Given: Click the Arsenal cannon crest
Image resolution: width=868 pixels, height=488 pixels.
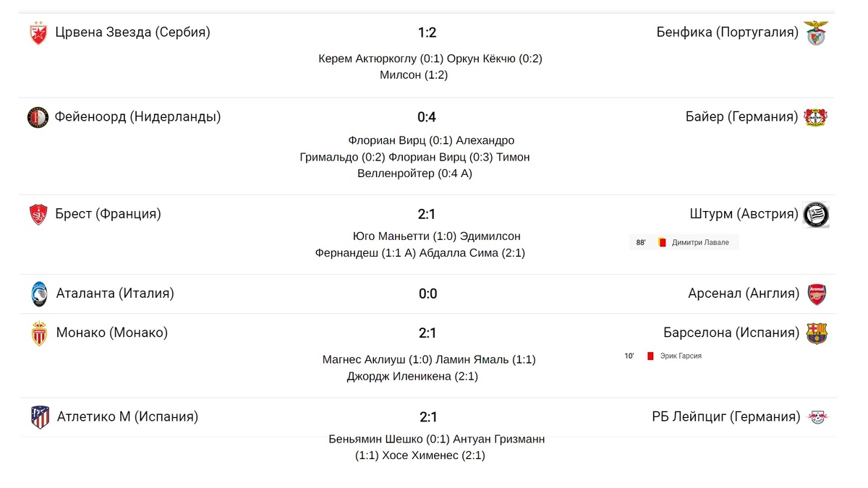Looking at the screenshot, I should point(817,294).
